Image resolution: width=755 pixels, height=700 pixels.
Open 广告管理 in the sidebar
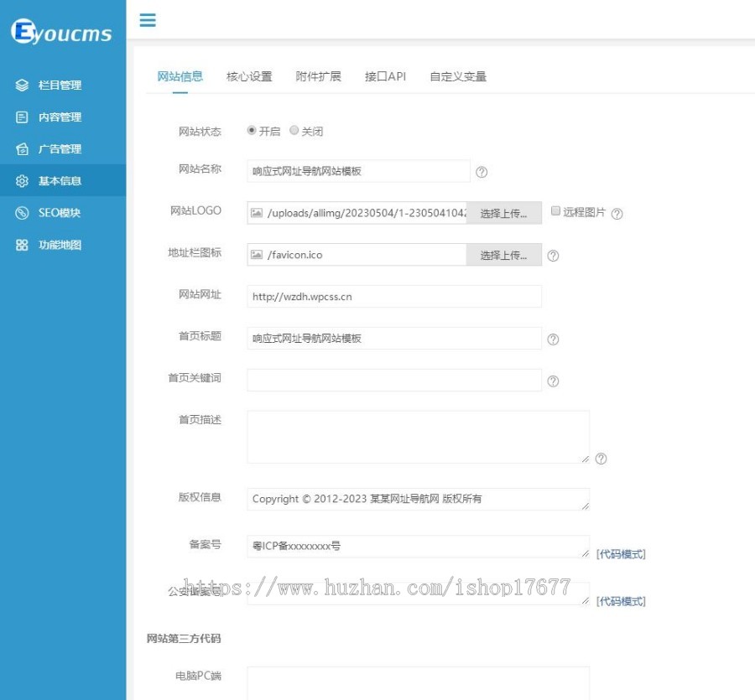click(x=63, y=149)
